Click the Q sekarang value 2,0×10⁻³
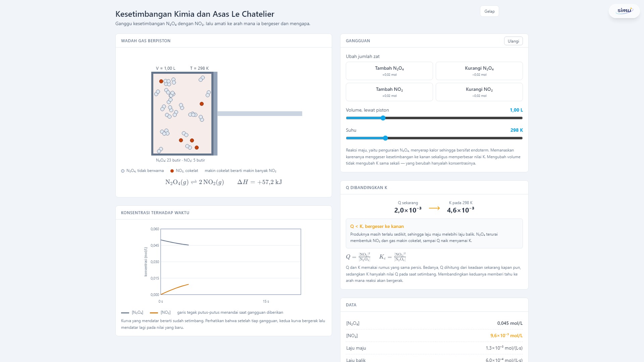 [x=408, y=210]
